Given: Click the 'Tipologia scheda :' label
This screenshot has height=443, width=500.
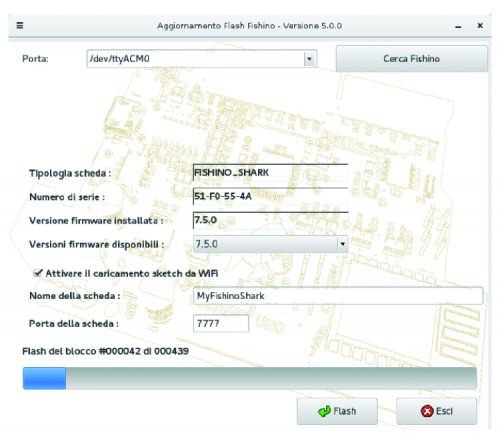Looking at the screenshot, I should [x=70, y=173].
